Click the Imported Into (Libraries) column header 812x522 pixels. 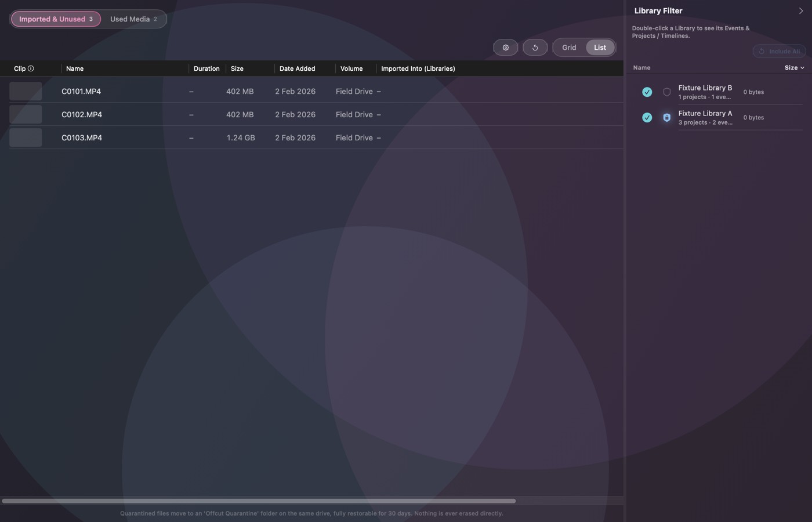(418, 68)
